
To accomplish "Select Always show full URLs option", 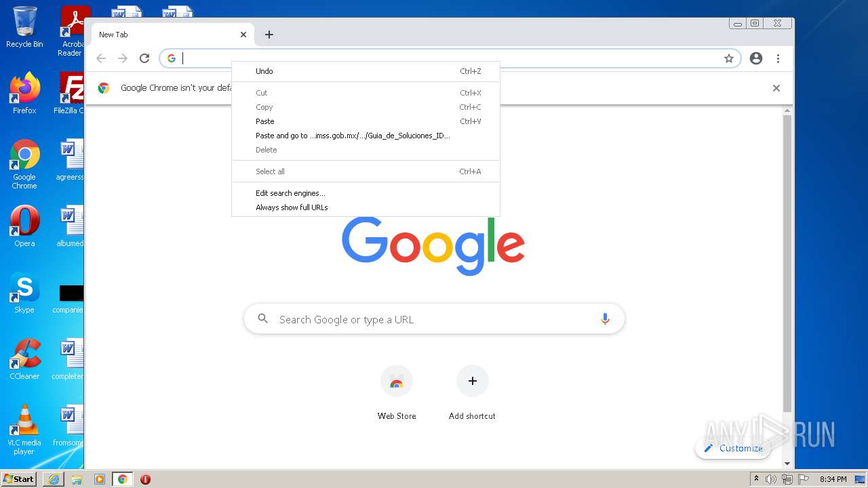I will coord(366,207).
